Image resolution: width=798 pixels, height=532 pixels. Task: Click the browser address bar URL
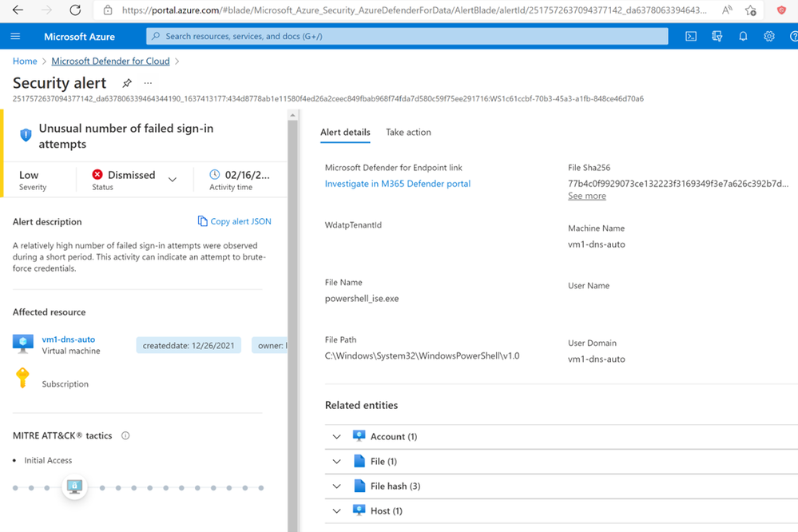(414, 10)
